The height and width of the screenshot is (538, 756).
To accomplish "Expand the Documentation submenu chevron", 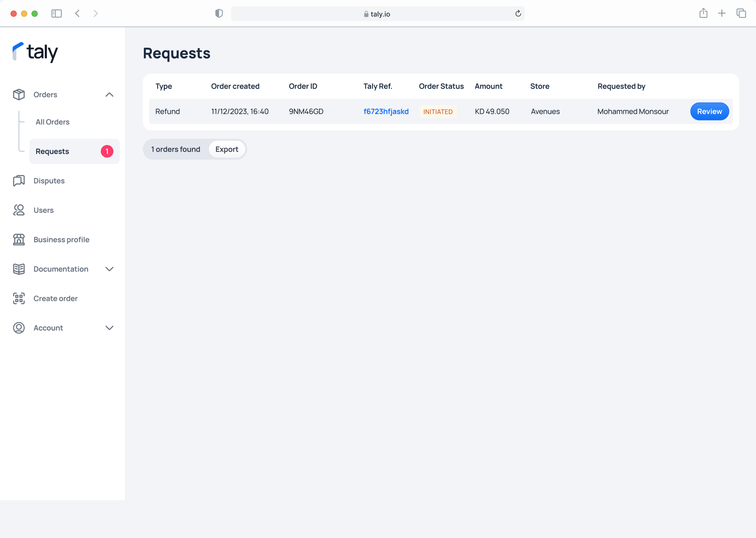I will click(x=110, y=269).
